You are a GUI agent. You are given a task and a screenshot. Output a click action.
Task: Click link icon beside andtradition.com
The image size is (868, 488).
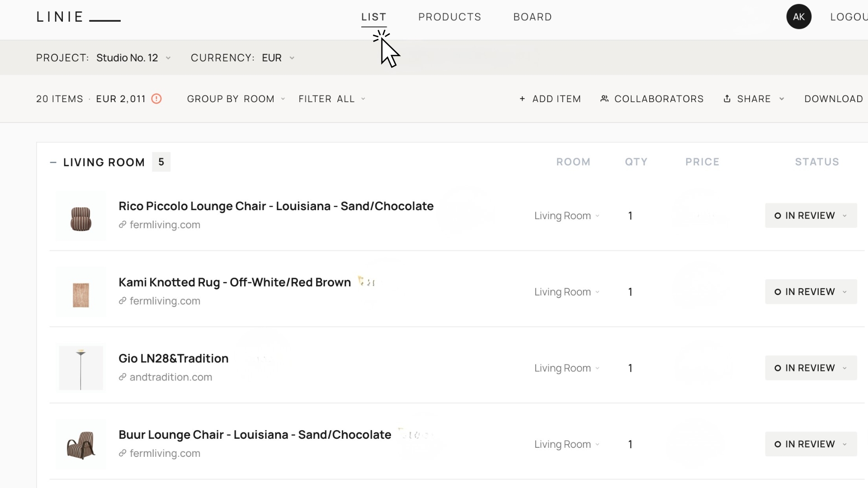(123, 377)
